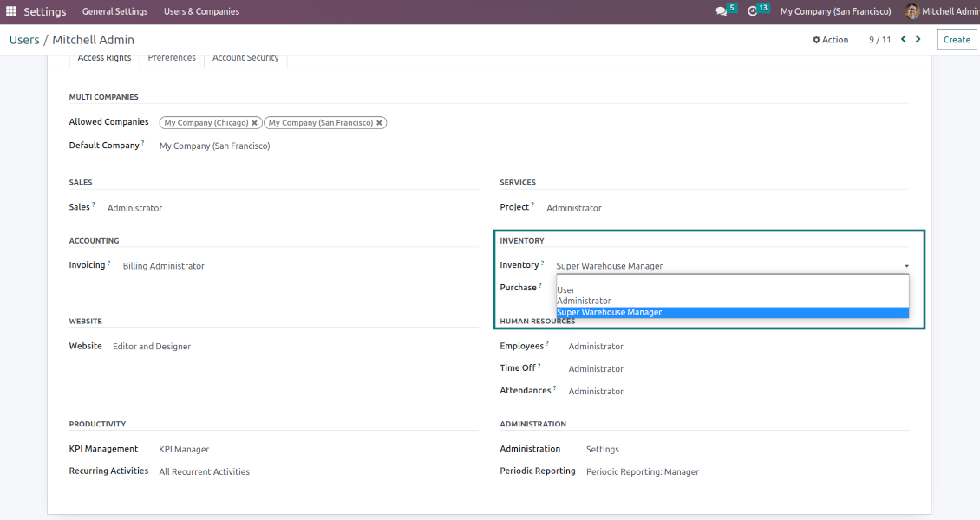Navigate to Users breadcrumb link

(x=24, y=40)
